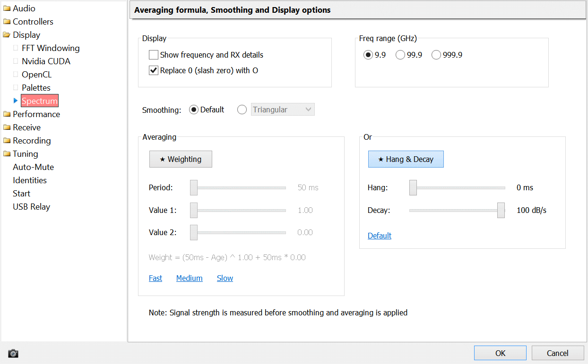Image resolution: width=588 pixels, height=364 pixels.
Task: Click the Receive folder icon
Action: click(7, 127)
